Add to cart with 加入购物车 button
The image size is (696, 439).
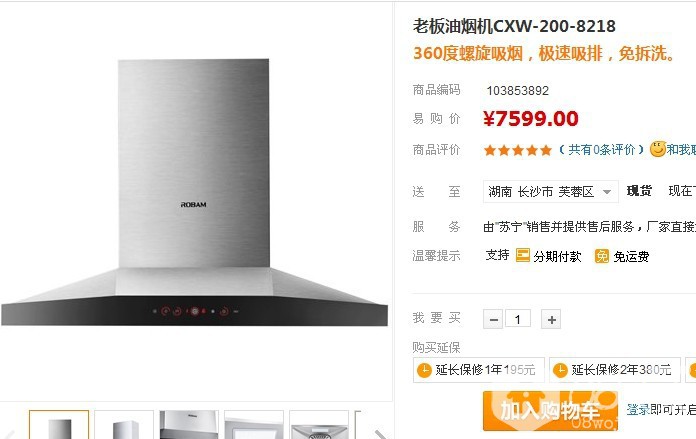pyautogui.click(x=550, y=411)
